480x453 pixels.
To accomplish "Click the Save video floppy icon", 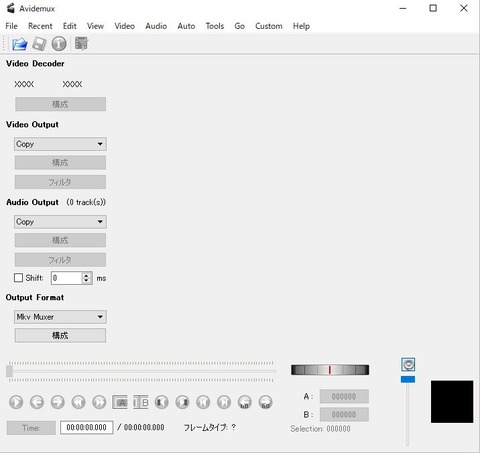I will click(39, 44).
